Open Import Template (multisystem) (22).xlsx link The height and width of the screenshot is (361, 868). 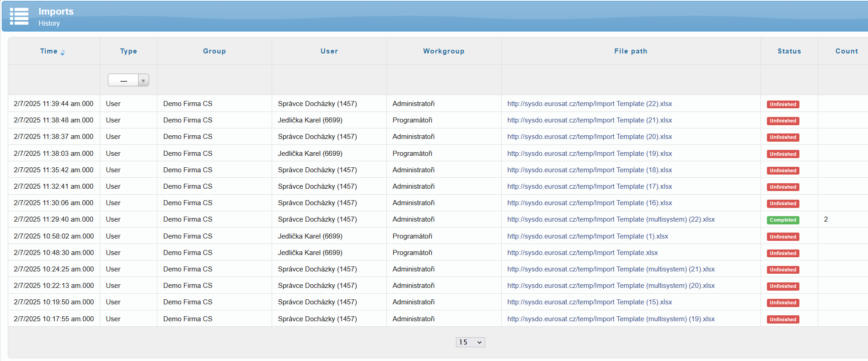611,219
